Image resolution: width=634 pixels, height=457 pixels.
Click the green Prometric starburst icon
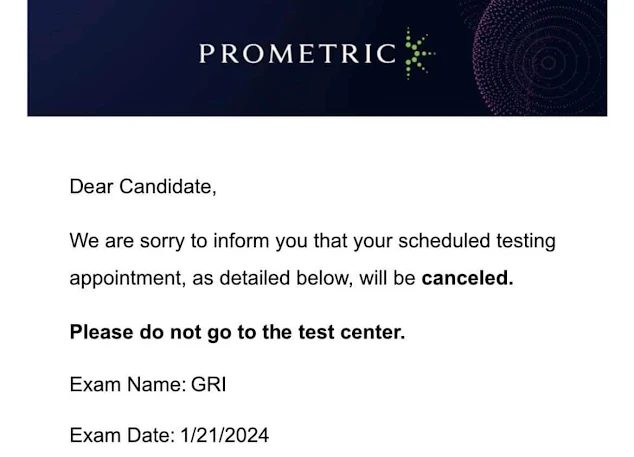pos(420,53)
